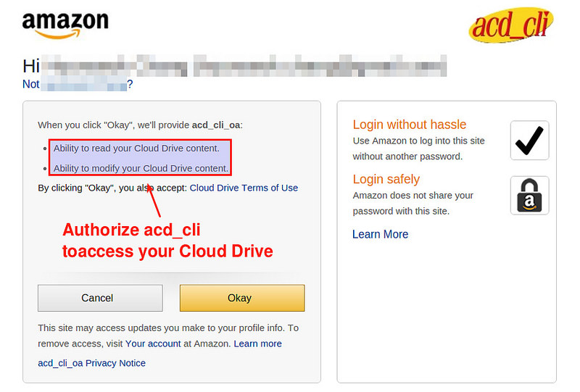The width and height of the screenshot is (580, 392).
Task: Select the "Ability to read" permission line
Action: tap(136, 149)
